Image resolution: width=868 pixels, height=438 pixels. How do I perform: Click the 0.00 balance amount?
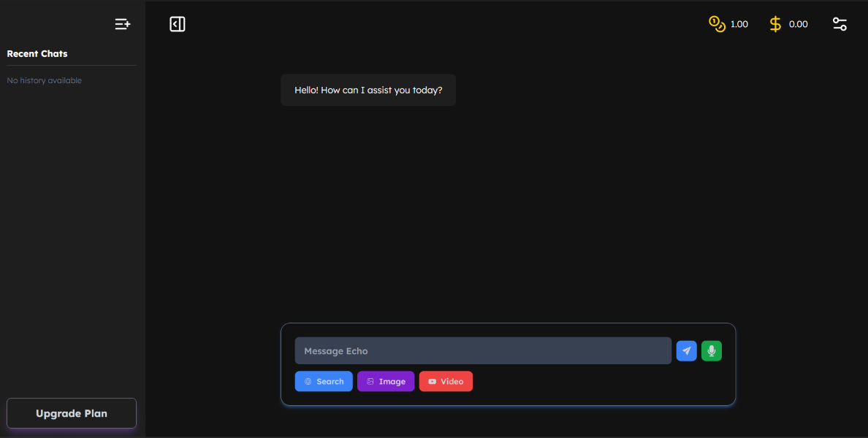(798, 24)
